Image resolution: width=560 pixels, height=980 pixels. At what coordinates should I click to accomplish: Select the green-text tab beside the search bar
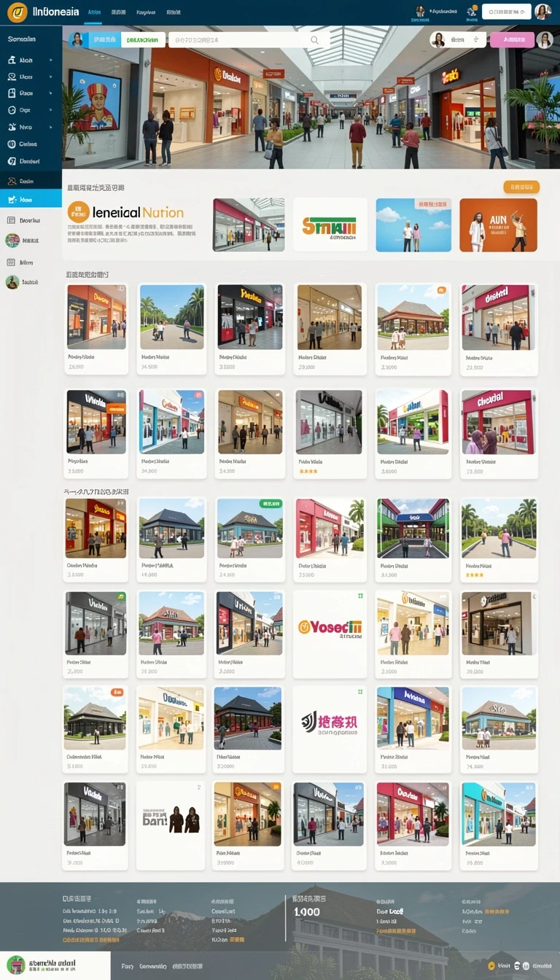(x=142, y=41)
